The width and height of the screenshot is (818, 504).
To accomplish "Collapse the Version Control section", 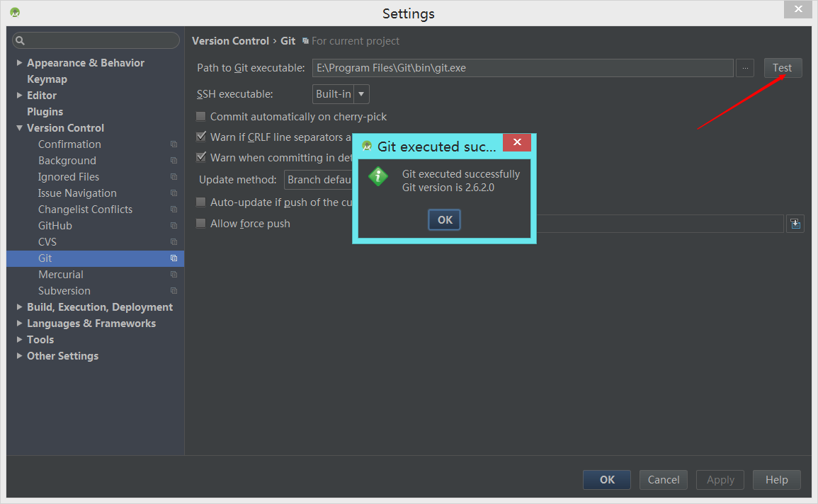I will [x=19, y=127].
